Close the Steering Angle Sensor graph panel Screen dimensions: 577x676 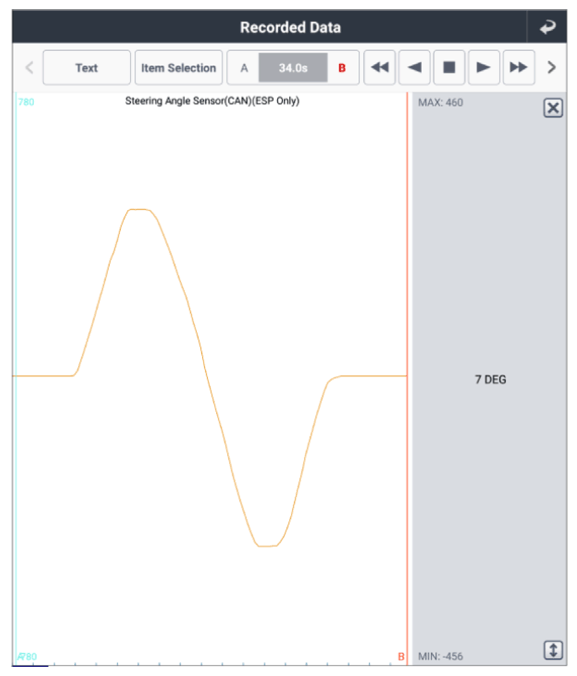(553, 108)
